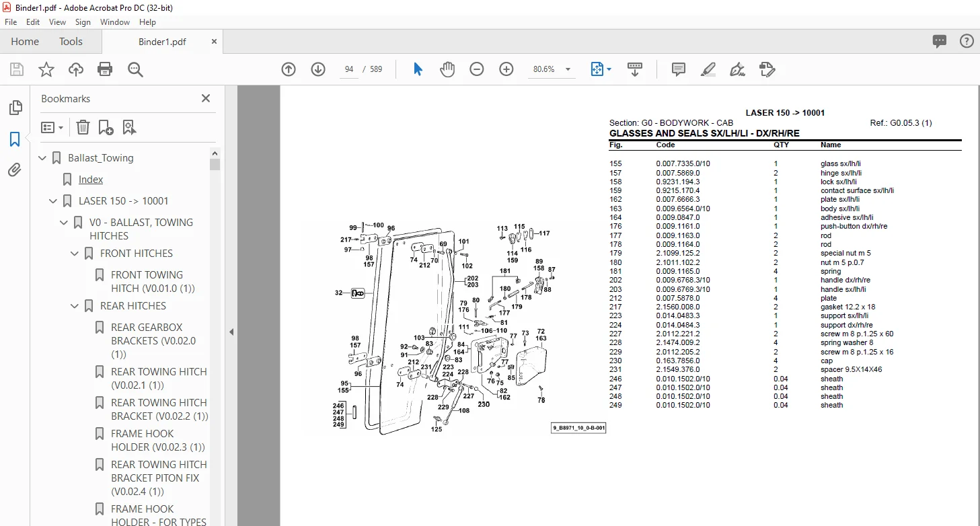The height and width of the screenshot is (526, 980).
Task: Open the REAR TOWING HITCH BRACKET (V0.02.2) bookmark
Action: point(159,410)
